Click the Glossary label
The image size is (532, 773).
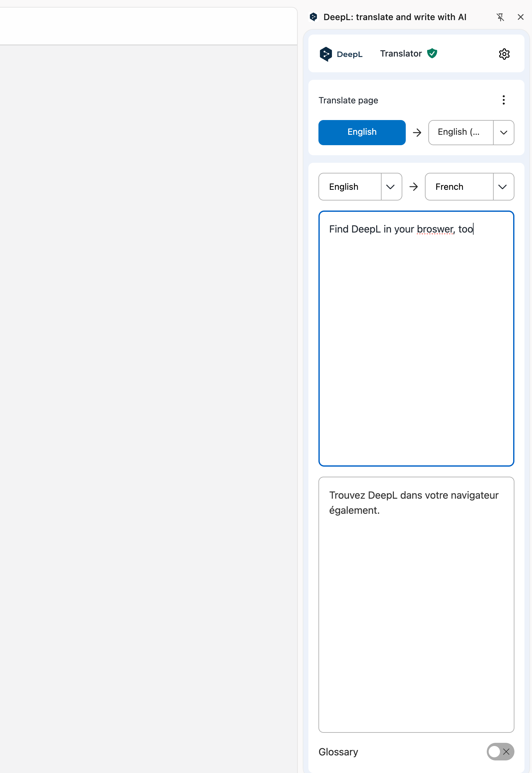tap(338, 752)
